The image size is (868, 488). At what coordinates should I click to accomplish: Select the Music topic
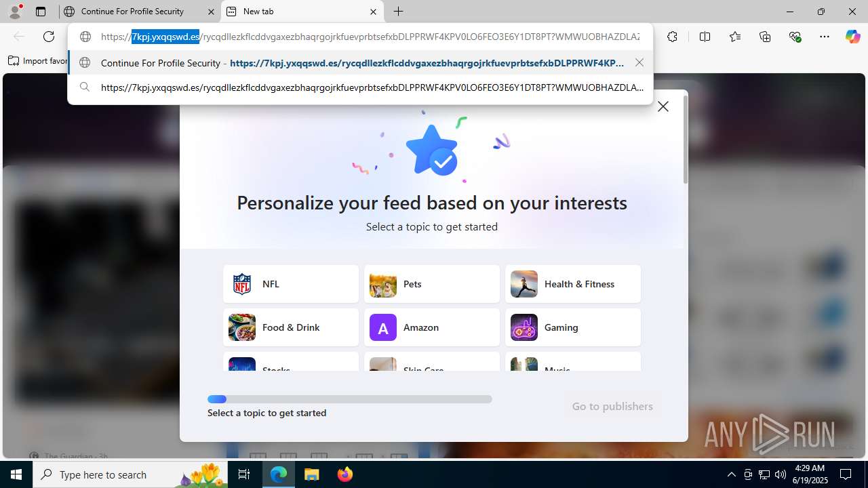point(573,361)
